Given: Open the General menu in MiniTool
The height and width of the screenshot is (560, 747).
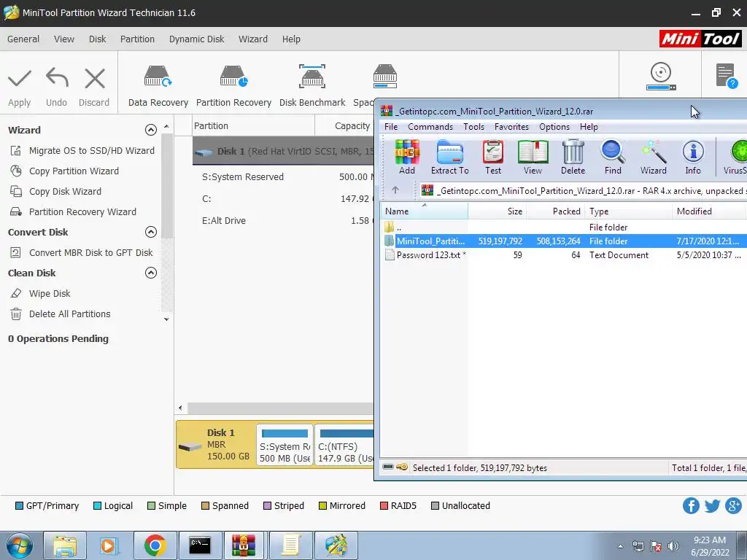Looking at the screenshot, I should coord(23,39).
